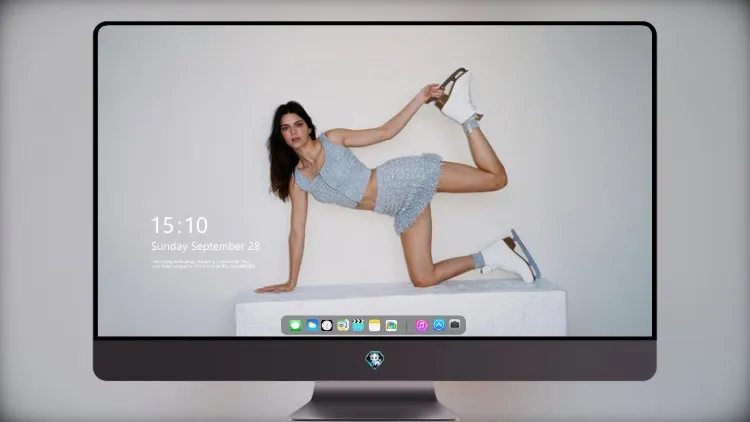Launch the clapperboard video app
Viewport: 750px width, 422px height.
[x=358, y=325]
